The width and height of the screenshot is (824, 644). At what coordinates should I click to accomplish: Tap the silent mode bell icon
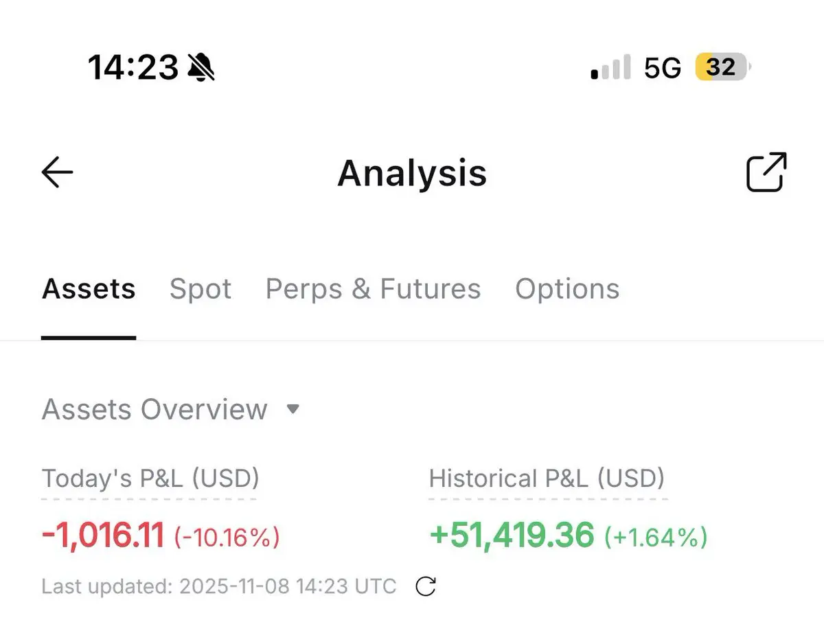point(201,68)
